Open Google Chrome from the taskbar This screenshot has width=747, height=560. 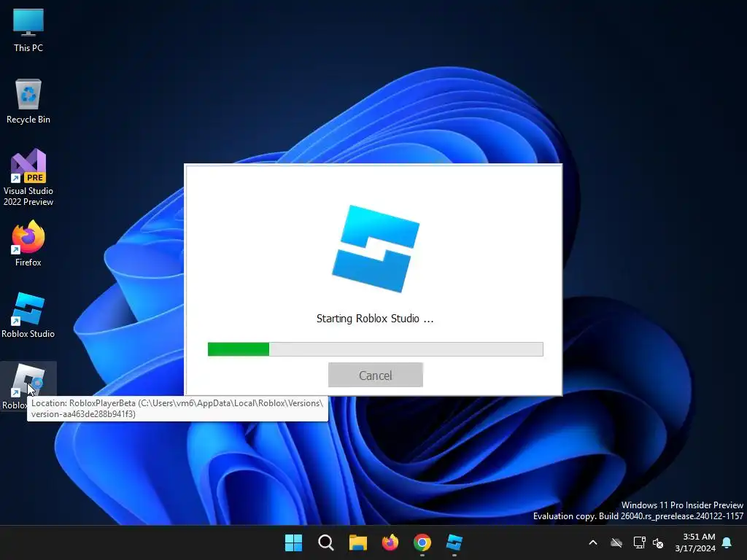click(x=422, y=542)
